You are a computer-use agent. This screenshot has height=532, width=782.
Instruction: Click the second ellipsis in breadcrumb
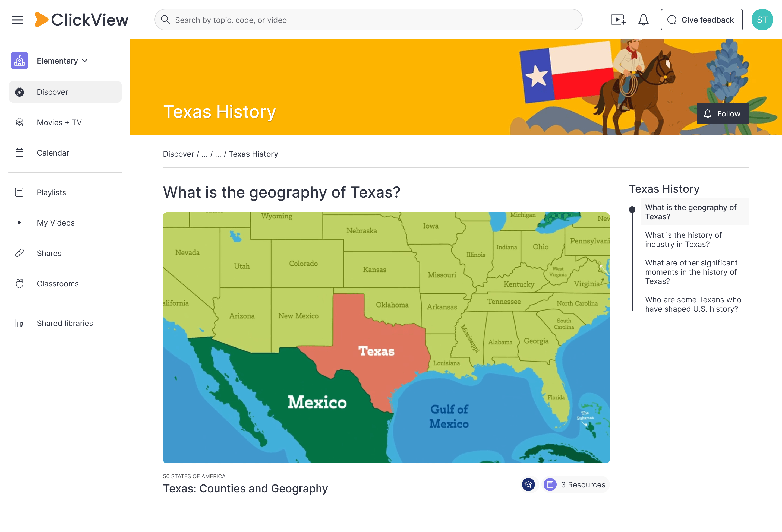tap(218, 154)
